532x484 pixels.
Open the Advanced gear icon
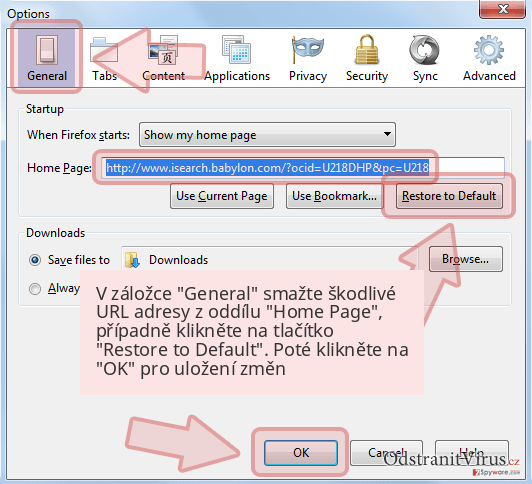point(489,58)
